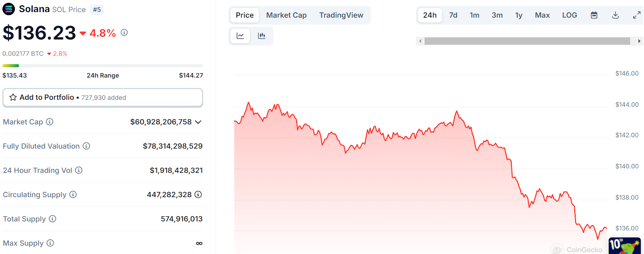Click the Circulating Supply info icon
644x254 pixels.
tap(73, 194)
